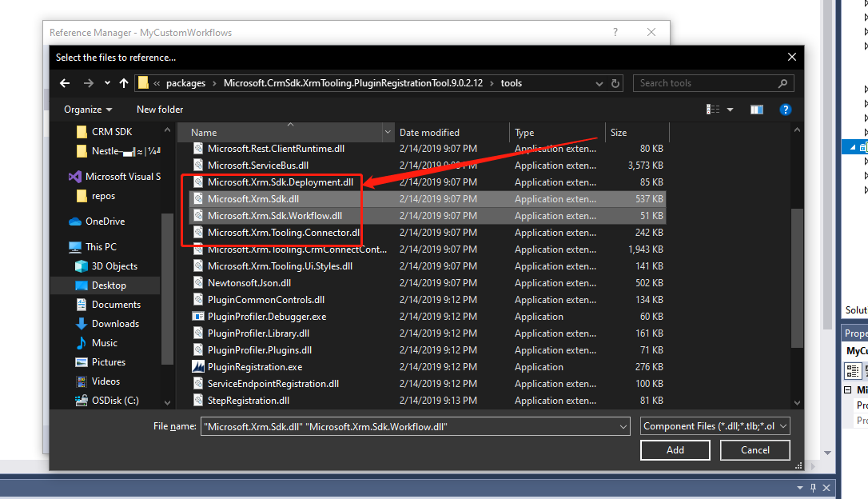Open the Organize menu
The image size is (868, 499).
pyautogui.click(x=88, y=110)
